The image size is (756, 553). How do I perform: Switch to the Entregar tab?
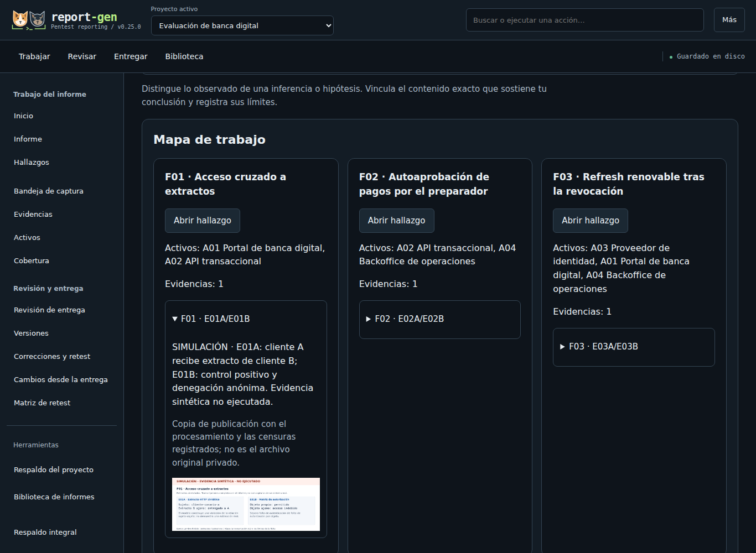tap(131, 56)
